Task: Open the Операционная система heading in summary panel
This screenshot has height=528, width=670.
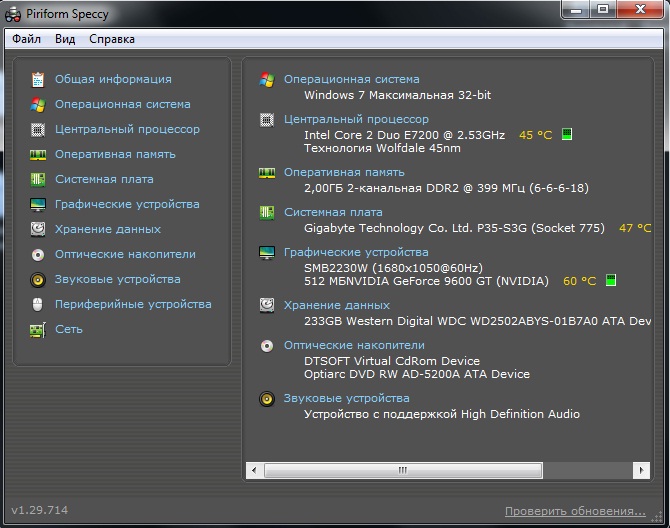Action: click(x=351, y=79)
